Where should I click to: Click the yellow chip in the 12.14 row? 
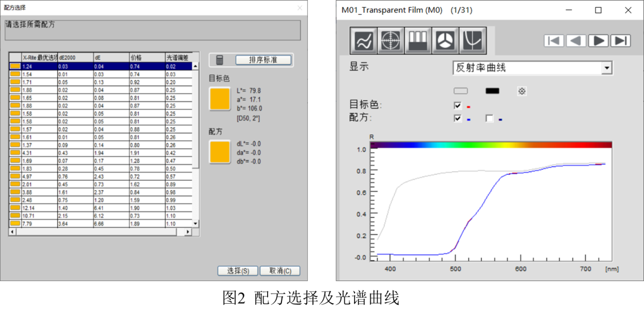coord(15,208)
